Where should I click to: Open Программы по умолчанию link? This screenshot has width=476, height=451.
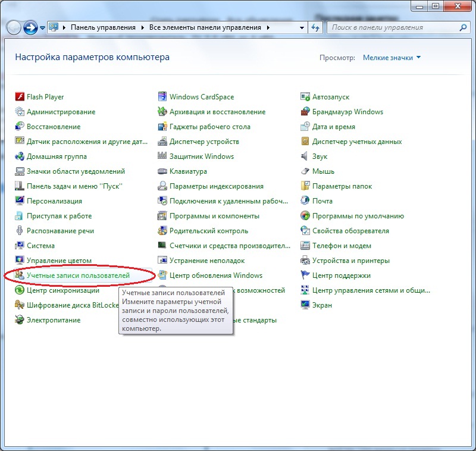tap(358, 216)
